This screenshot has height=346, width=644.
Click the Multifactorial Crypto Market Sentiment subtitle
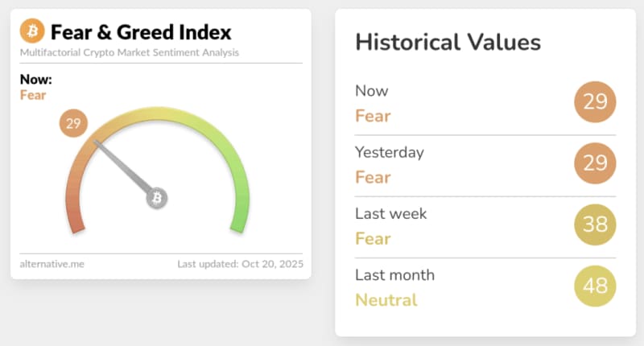tap(130, 53)
